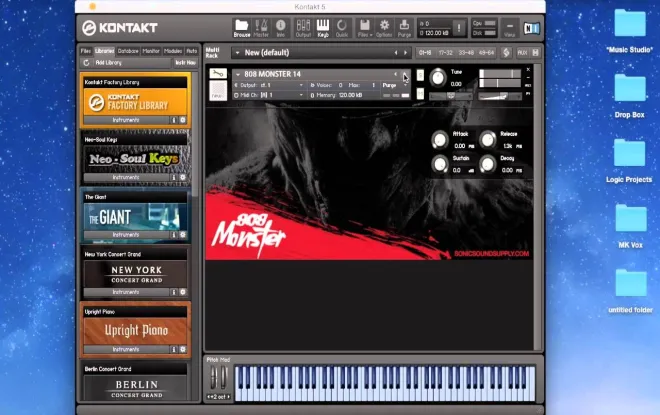Select rack page 33-48
This screenshot has height=415, width=660.
pos(466,53)
